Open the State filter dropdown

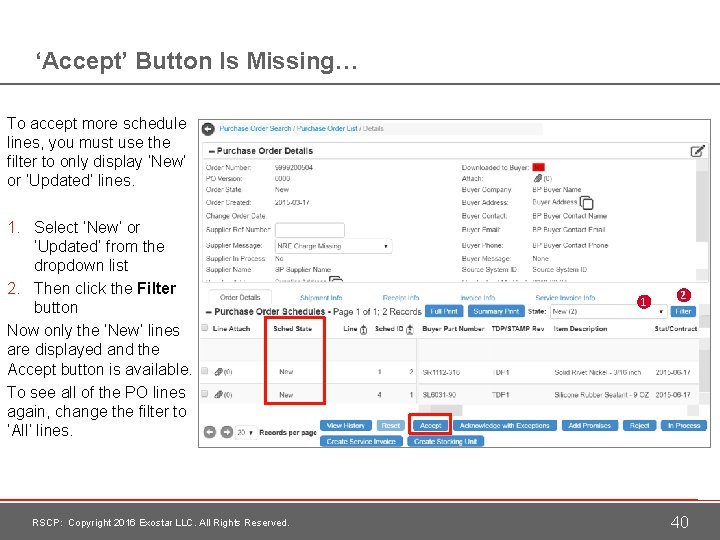608,311
